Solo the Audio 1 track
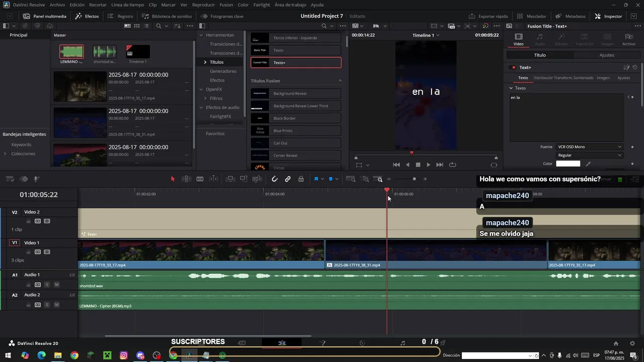 (47, 285)
